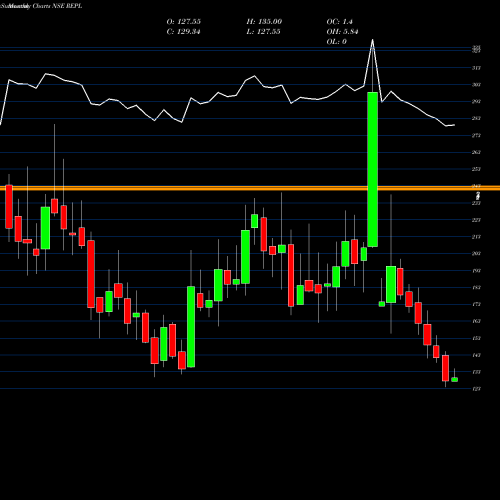Click the last small green candle
Screen dimensions: 500x500
[x=455, y=379]
